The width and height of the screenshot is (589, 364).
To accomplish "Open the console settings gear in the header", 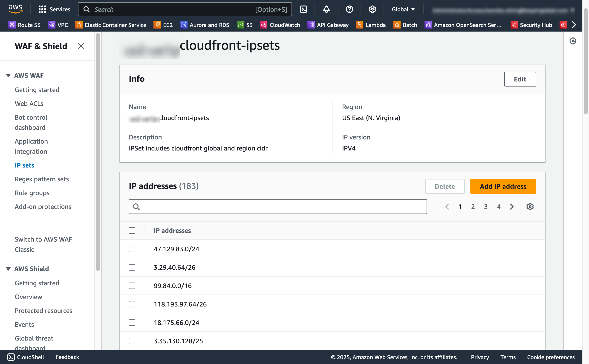I will [x=372, y=9].
